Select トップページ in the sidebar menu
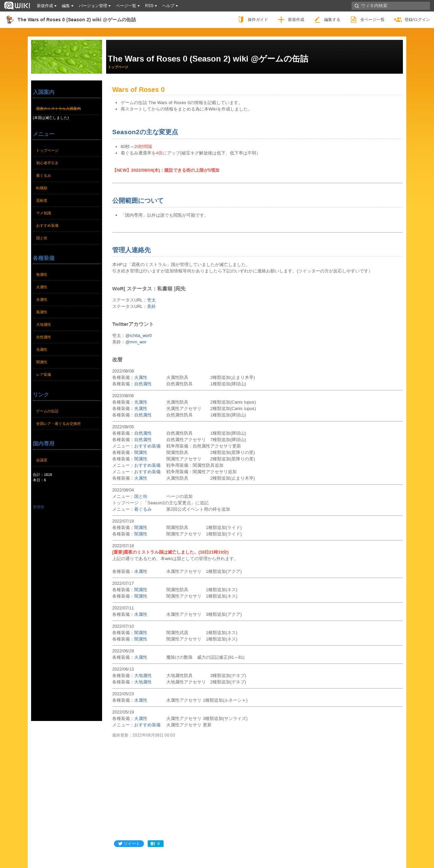This screenshot has height=868, width=434. click(47, 150)
